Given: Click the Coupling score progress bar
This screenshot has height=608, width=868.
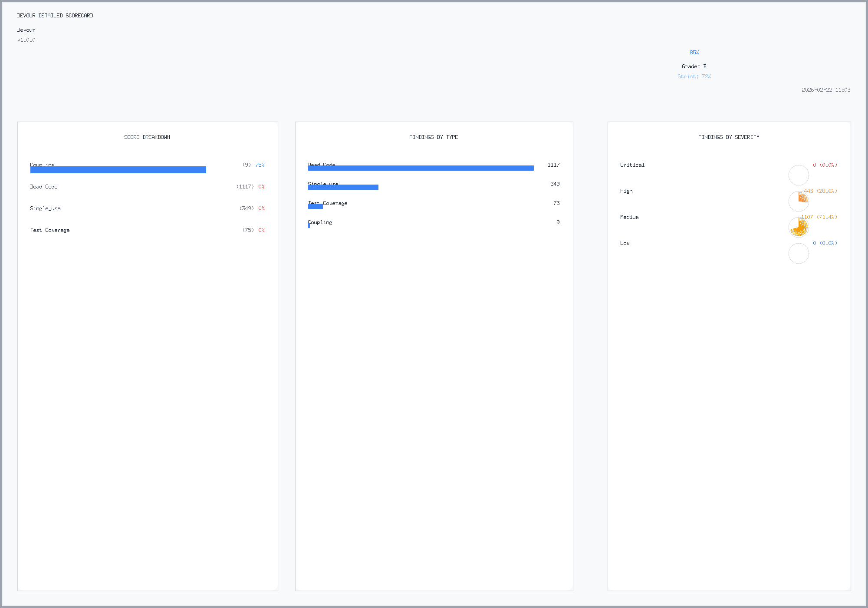Looking at the screenshot, I should [x=118, y=169].
